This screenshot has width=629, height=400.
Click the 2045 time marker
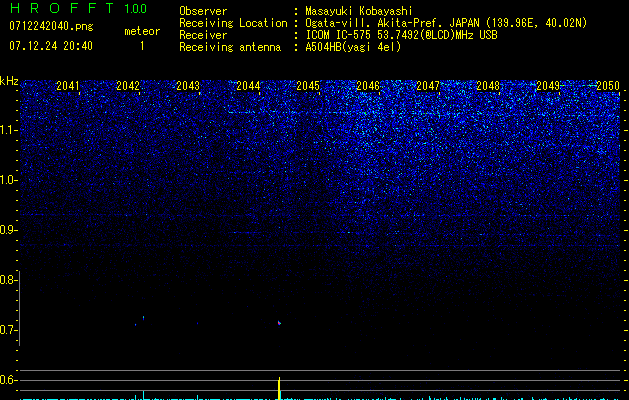click(x=308, y=86)
